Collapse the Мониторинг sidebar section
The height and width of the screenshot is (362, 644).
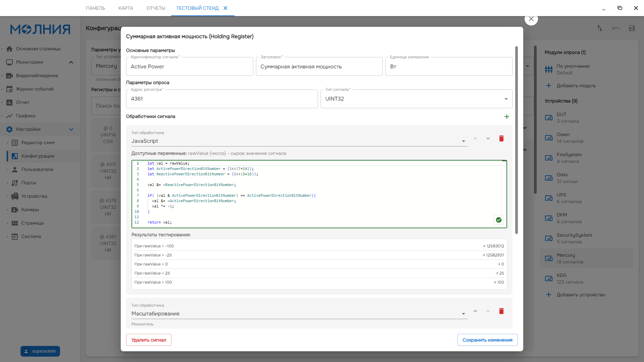coord(71,62)
